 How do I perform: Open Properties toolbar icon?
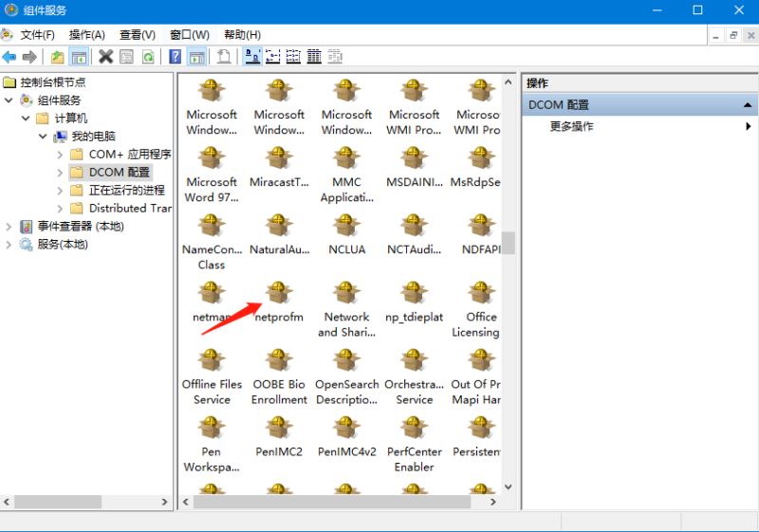127,57
